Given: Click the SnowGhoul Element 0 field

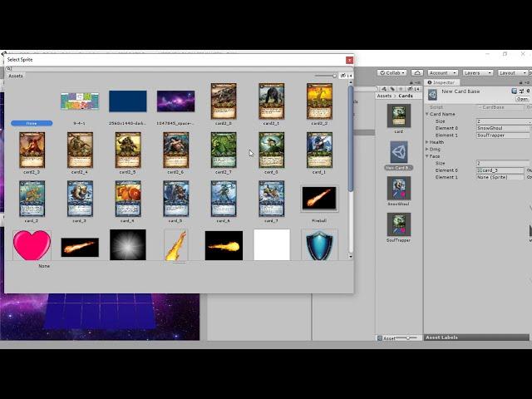Looking at the screenshot, I should click(x=503, y=128).
